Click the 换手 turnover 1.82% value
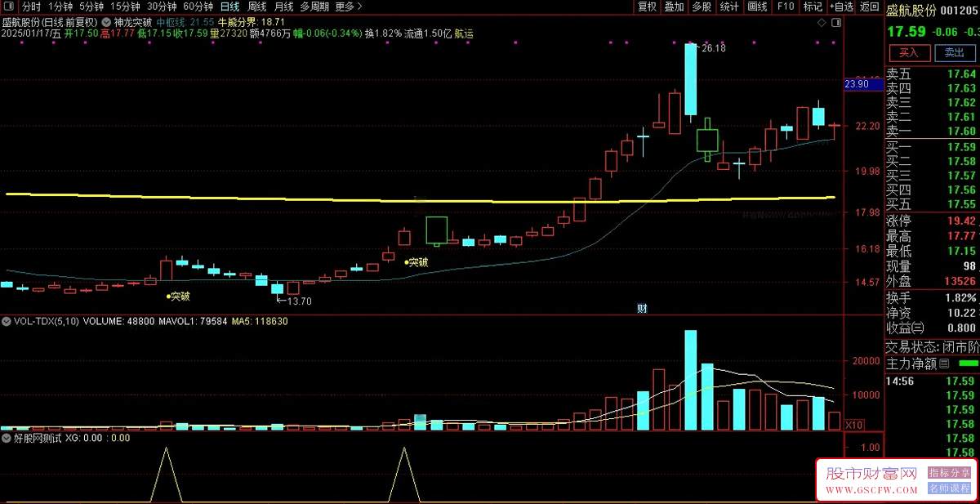This screenshot has height=504, width=980. click(x=960, y=297)
